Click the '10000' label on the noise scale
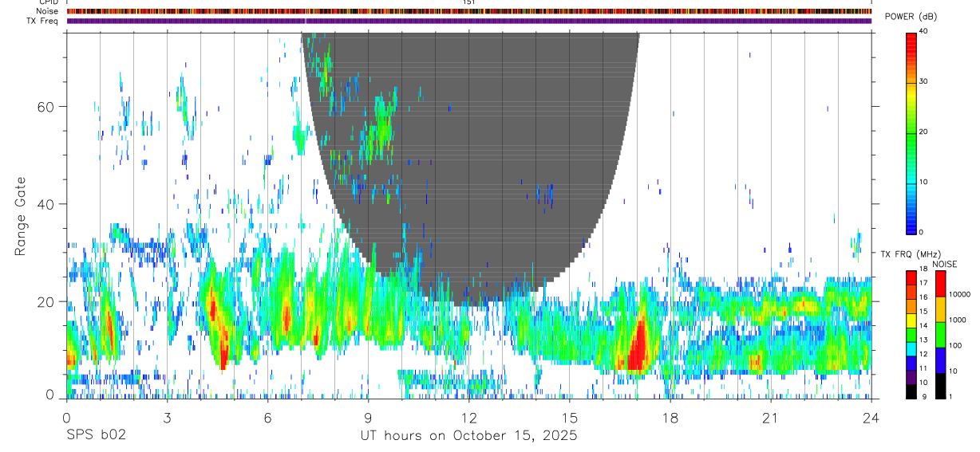 click(x=959, y=294)
